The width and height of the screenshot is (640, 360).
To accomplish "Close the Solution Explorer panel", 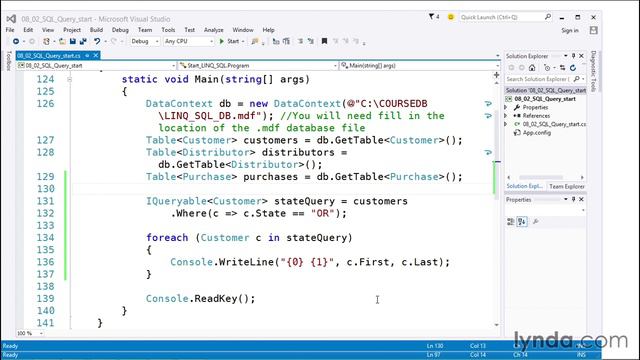I will pyautogui.click(x=582, y=56).
